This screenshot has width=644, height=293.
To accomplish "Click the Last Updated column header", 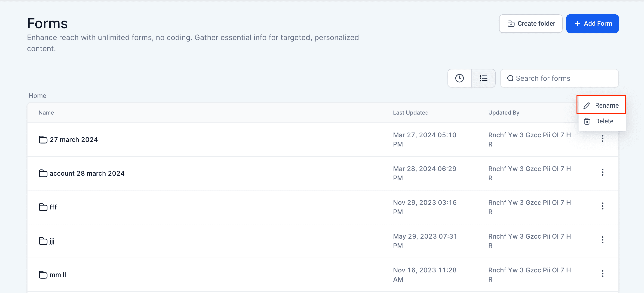I will 411,113.
